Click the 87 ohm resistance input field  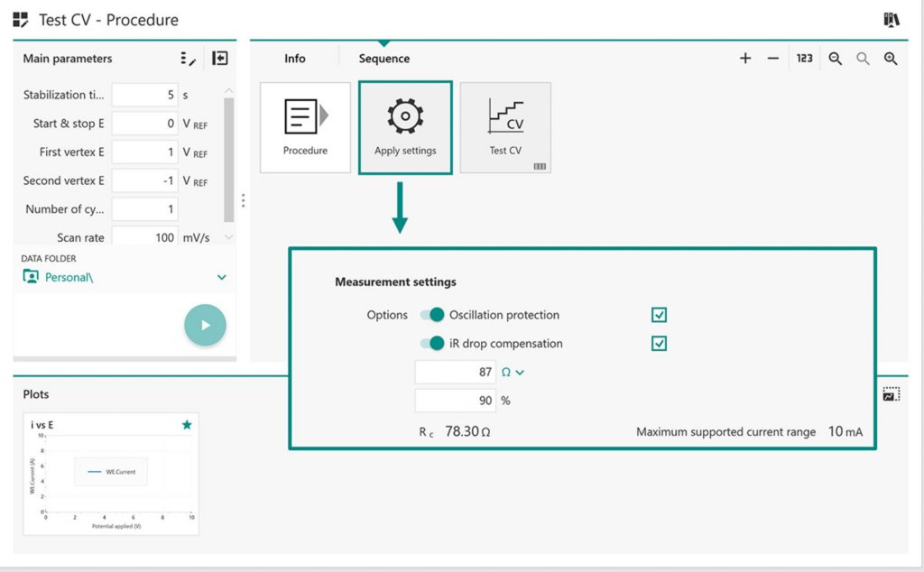pyautogui.click(x=456, y=372)
